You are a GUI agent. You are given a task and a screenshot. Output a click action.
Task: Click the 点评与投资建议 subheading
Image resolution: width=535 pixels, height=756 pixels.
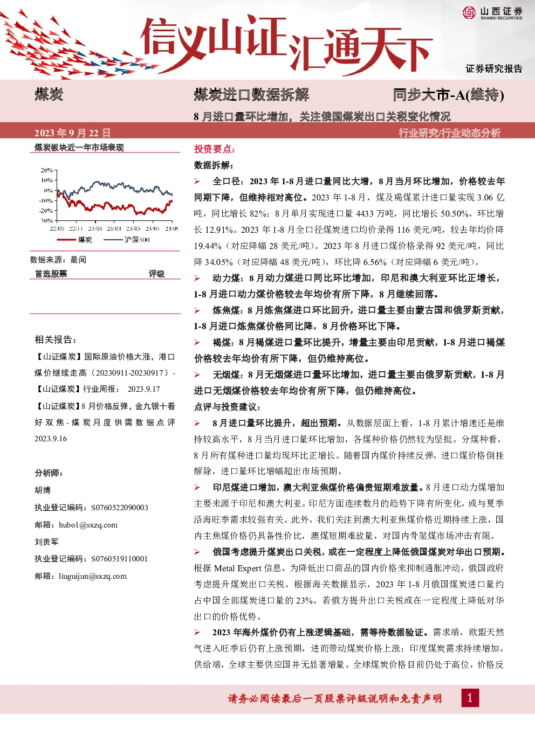click(227, 407)
